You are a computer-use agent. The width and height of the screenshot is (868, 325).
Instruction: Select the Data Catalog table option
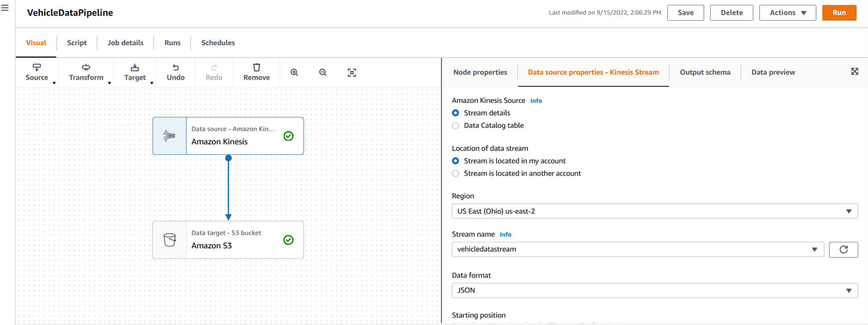click(455, 125)
